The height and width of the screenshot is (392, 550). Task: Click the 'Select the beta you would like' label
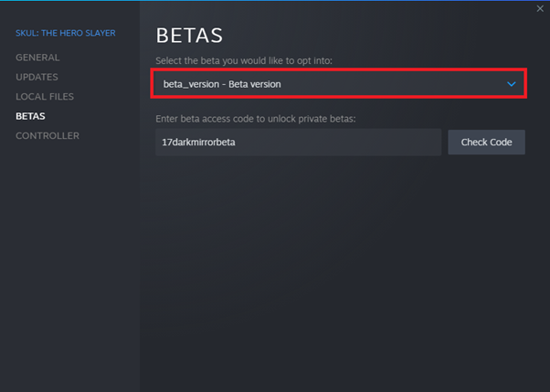point(244,60)
